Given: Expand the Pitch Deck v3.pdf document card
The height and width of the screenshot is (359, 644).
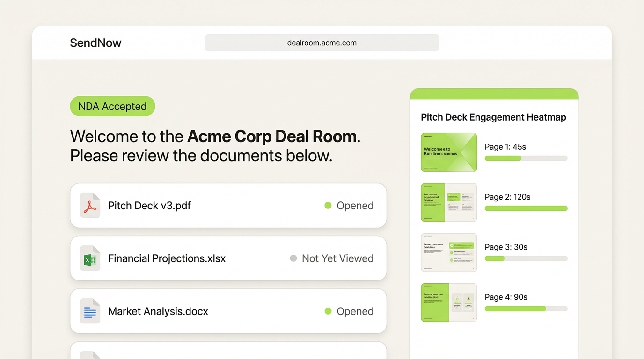Looking at the screenshot, I should click(228, 205).
